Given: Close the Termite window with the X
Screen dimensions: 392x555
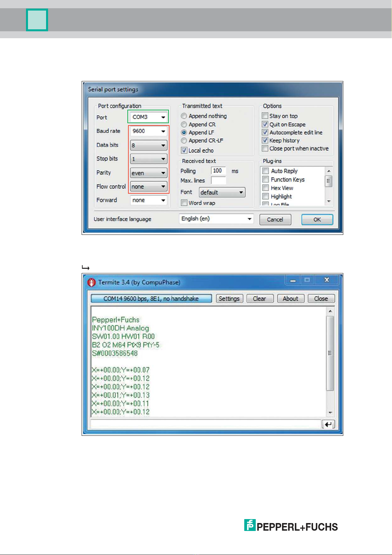Looking at the screenshot, I should coord(327,280).
